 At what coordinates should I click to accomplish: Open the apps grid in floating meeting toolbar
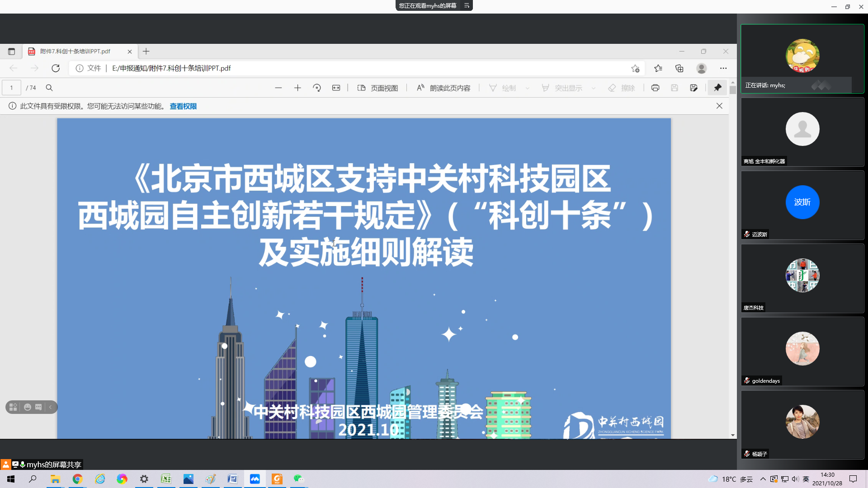coord(13,407)
